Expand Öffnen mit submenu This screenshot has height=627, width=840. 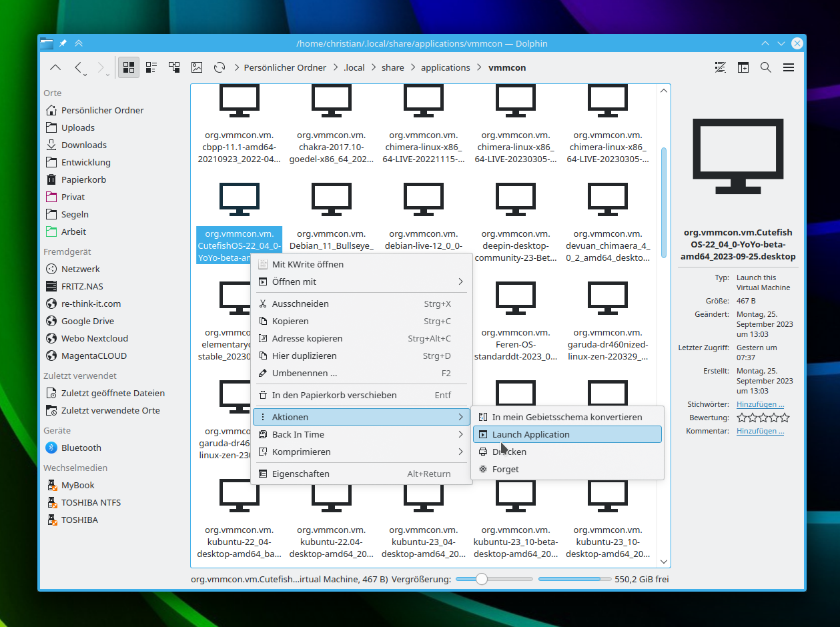click(361, 281)
